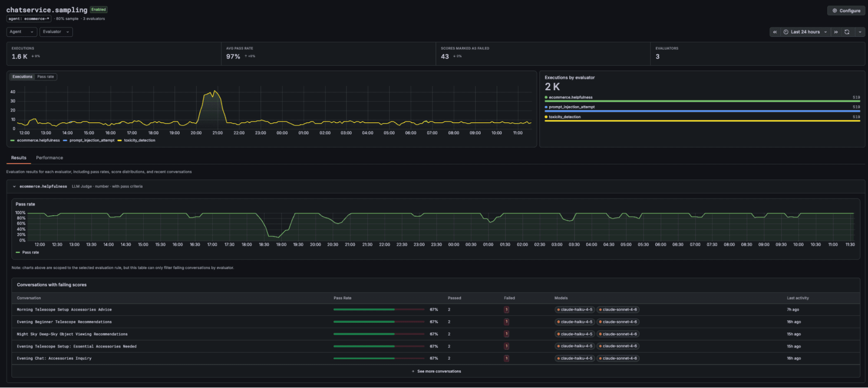Open the refresh interval dropdown arrow
This screenshot has height=388, width=868.
click(x=860, y=32)
